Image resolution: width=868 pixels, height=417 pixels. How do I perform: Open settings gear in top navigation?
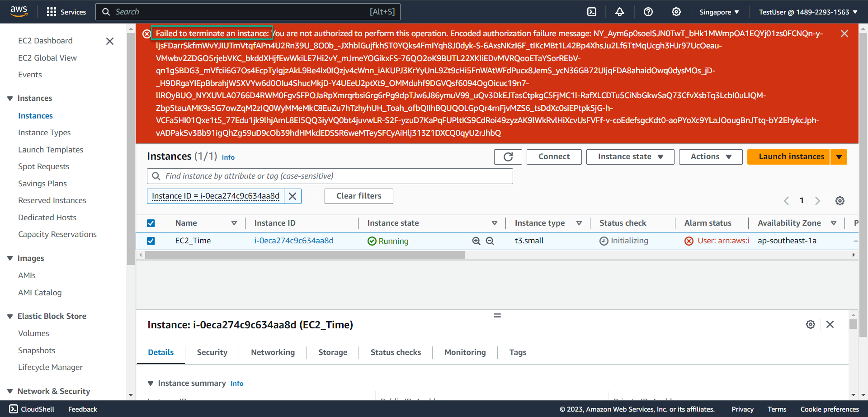[x=676, y=12]
